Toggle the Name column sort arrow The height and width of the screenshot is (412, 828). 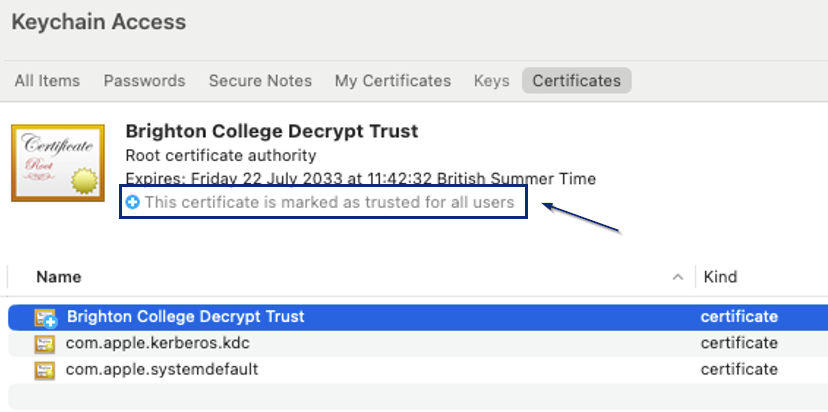[x=678, y=277]
